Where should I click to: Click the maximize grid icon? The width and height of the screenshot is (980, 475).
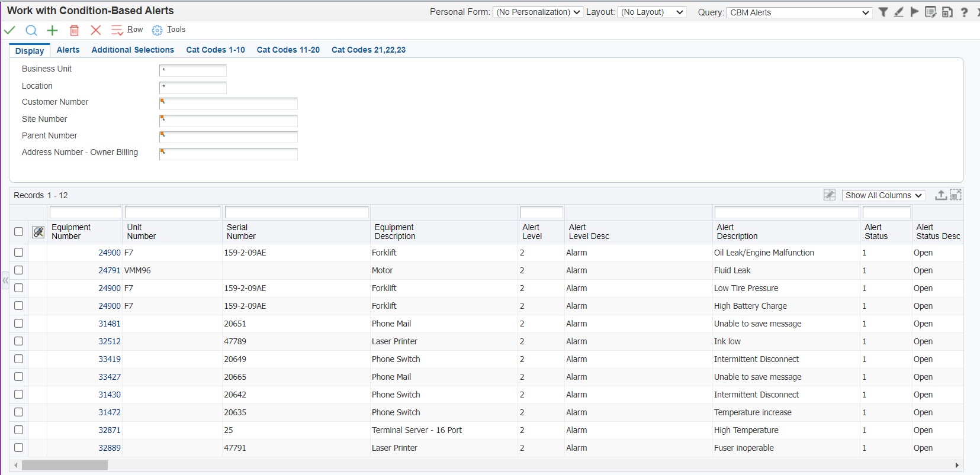(x=956, y=195)
